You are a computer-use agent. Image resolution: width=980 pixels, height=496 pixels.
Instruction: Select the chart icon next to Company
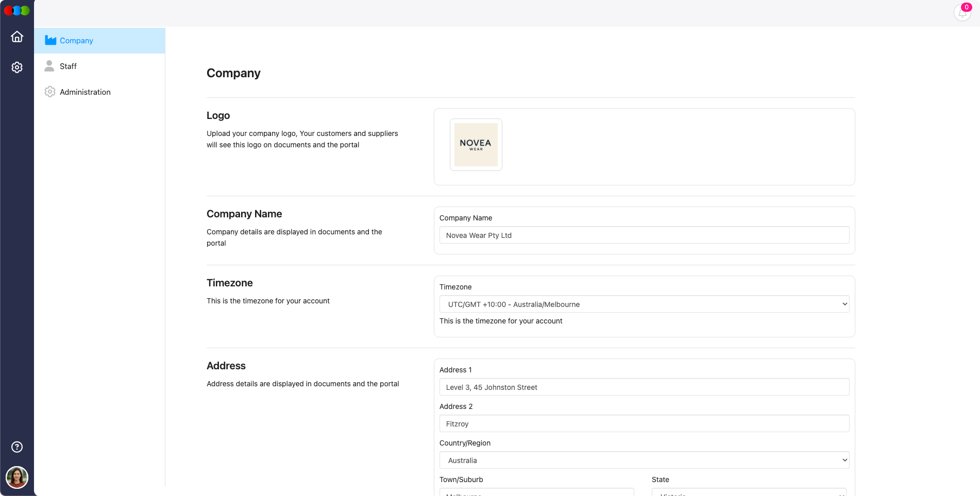pos(50,40)
